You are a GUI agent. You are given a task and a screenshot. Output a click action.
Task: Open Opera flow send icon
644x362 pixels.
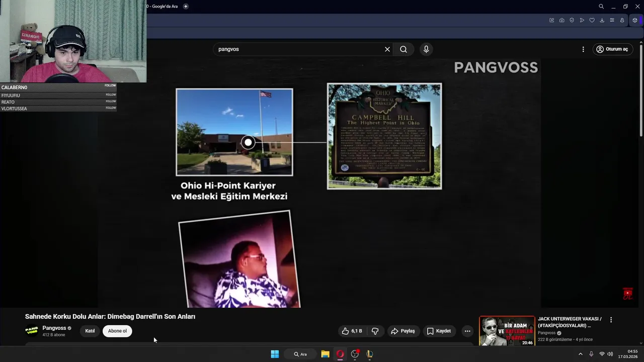pyautogui.click(x=582, y=20)
